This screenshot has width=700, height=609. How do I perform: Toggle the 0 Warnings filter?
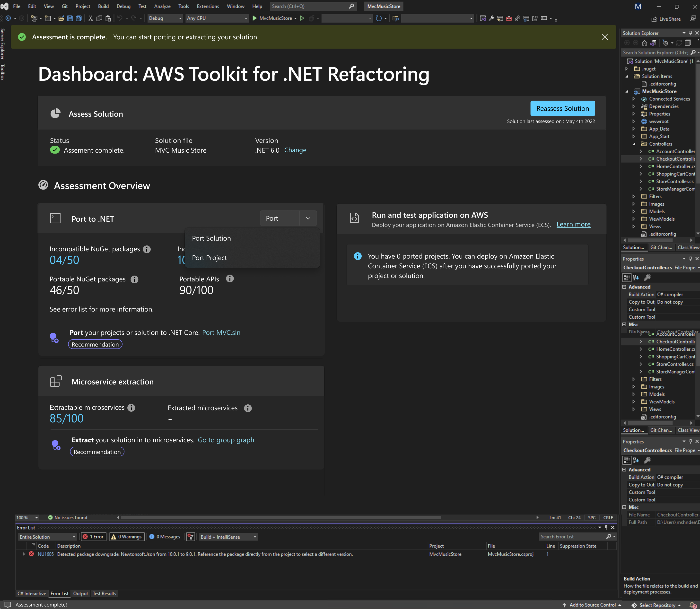(x=127, y=537)
